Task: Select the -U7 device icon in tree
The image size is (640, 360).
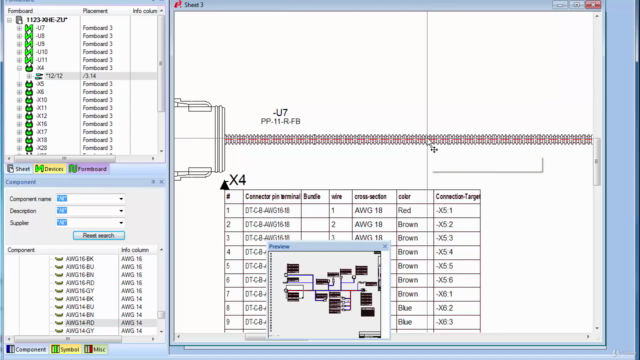Action: (29, 28)
